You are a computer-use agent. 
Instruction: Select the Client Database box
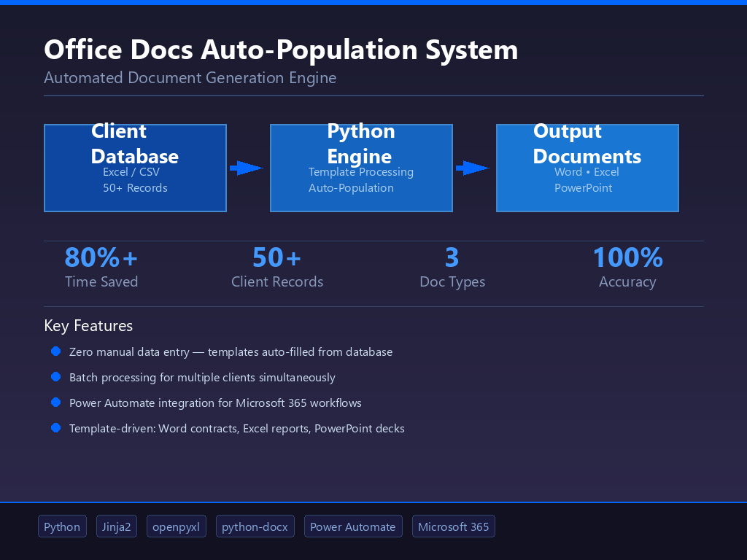[x=135, y=168]
